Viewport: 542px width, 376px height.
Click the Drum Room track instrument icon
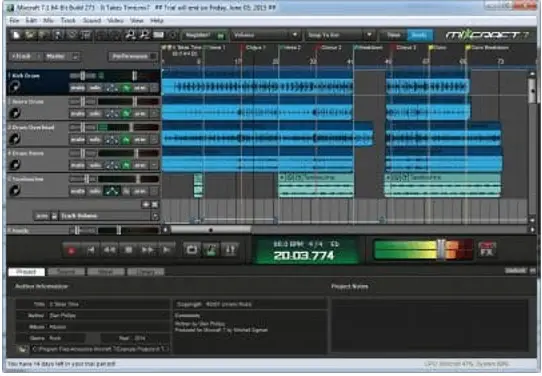[15, 164]
